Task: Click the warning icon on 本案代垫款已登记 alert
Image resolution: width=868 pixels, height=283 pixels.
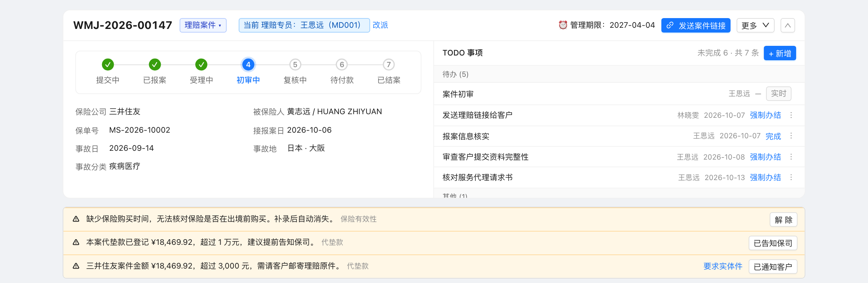Action: pyautogui.click(x=76, y=242)
